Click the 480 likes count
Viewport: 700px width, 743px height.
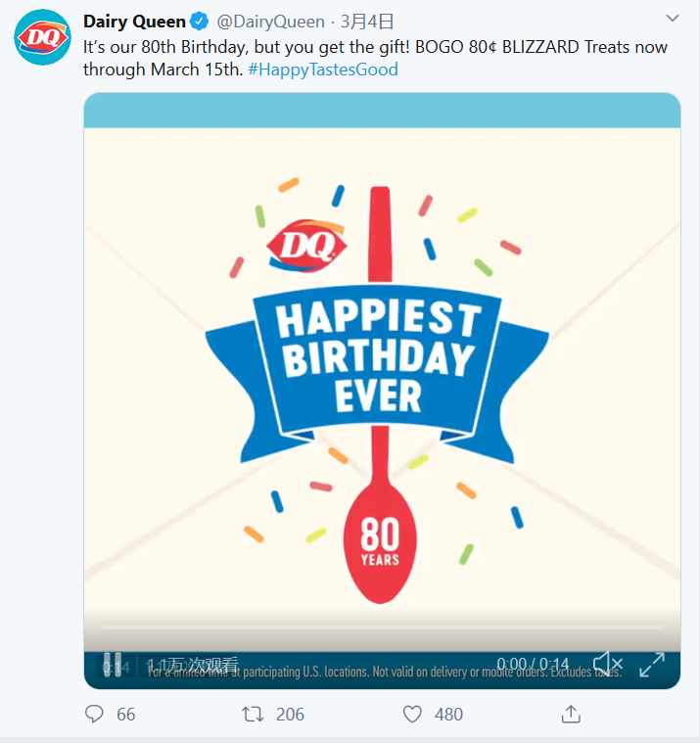coord(448,715)
